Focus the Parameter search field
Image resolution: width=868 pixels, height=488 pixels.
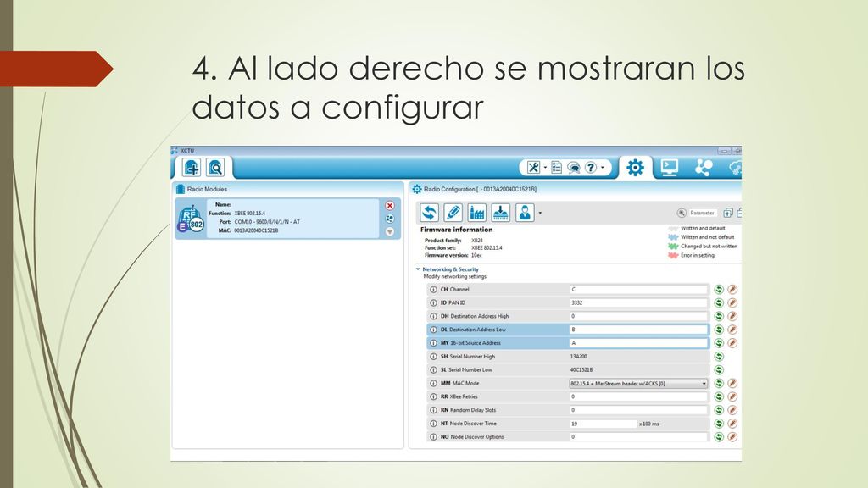click(703, 213)
